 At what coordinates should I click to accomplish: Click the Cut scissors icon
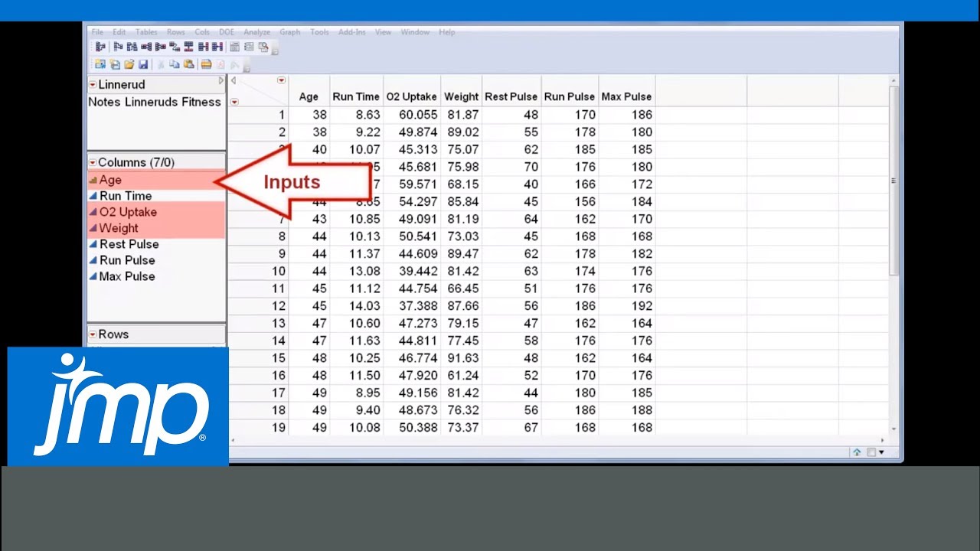pyautogui.click(x=161, y=64)
